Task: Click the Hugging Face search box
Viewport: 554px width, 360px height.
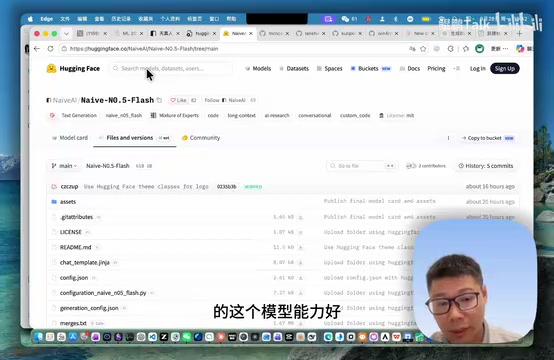Action: 172,69
